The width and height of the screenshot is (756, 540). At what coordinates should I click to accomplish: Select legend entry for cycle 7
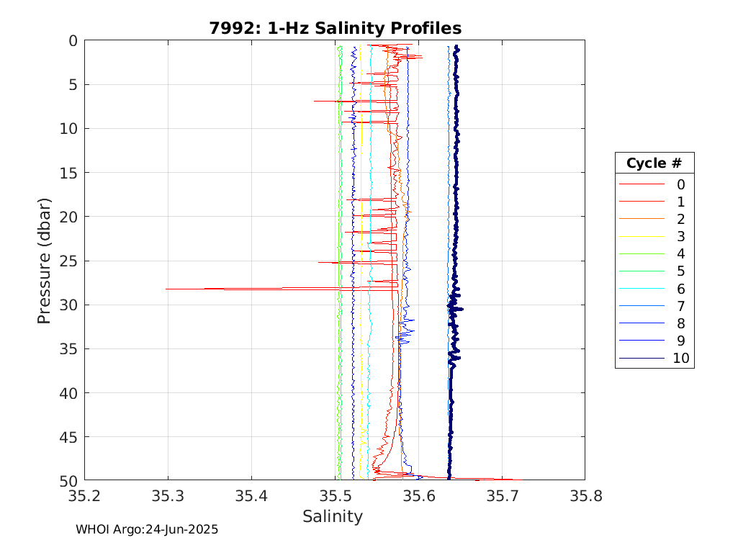pyautogui.click(x=654, y=306)
